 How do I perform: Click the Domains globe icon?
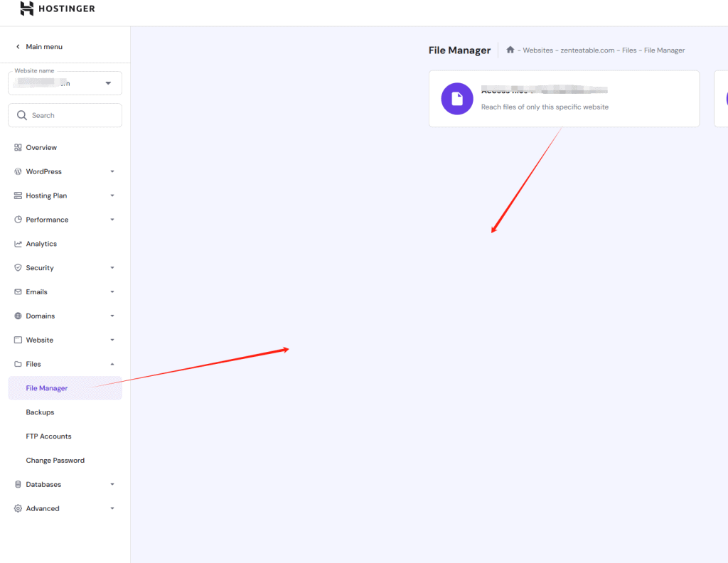pyautogui.click(x=18, y=316)
